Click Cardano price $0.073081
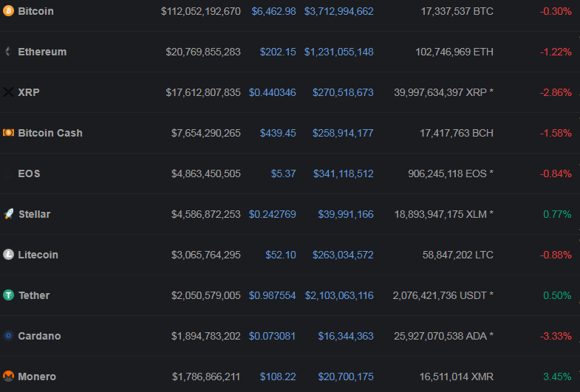 tap(272, 337)
